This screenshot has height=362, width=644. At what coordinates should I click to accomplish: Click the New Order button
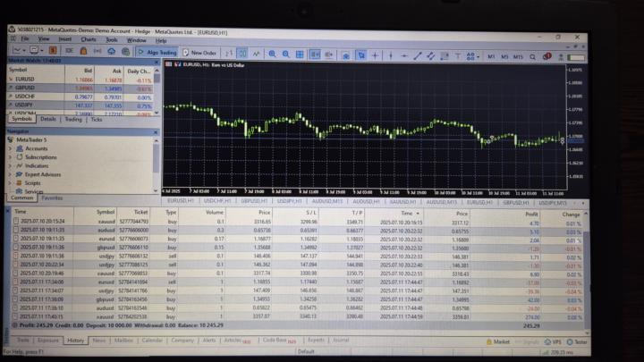click(x=199, y=53)
